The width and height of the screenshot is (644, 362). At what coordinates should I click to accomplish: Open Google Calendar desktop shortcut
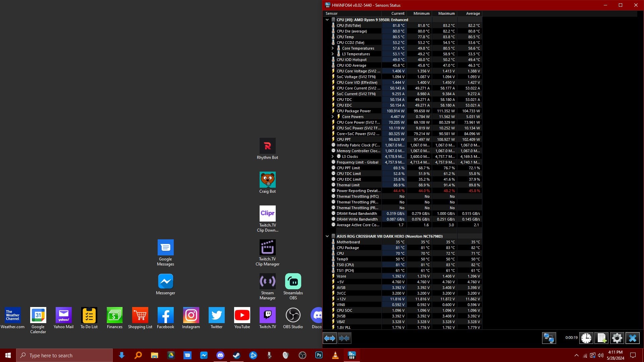coord(38,320)
